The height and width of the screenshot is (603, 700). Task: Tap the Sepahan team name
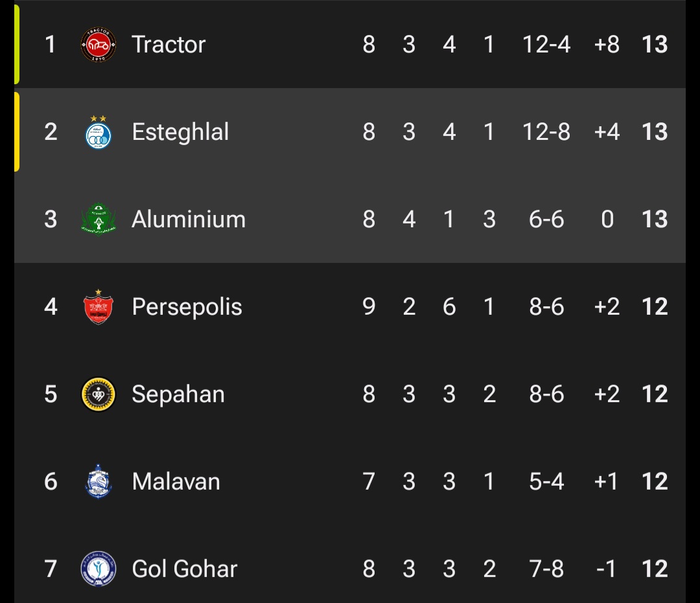tap(178, 394)
